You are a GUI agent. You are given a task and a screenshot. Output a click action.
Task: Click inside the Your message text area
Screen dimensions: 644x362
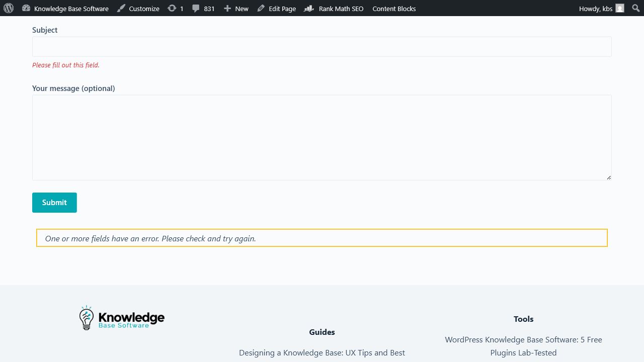click(x=322, y=137)
